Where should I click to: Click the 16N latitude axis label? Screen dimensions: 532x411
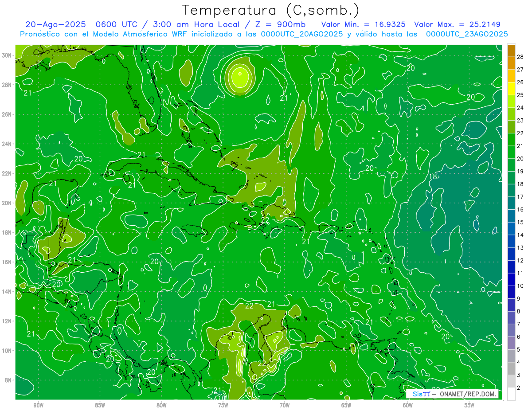point(7,262)
